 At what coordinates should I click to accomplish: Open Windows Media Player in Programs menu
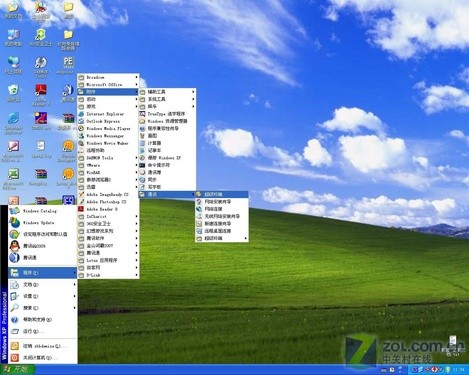click(x=108, y=129)
